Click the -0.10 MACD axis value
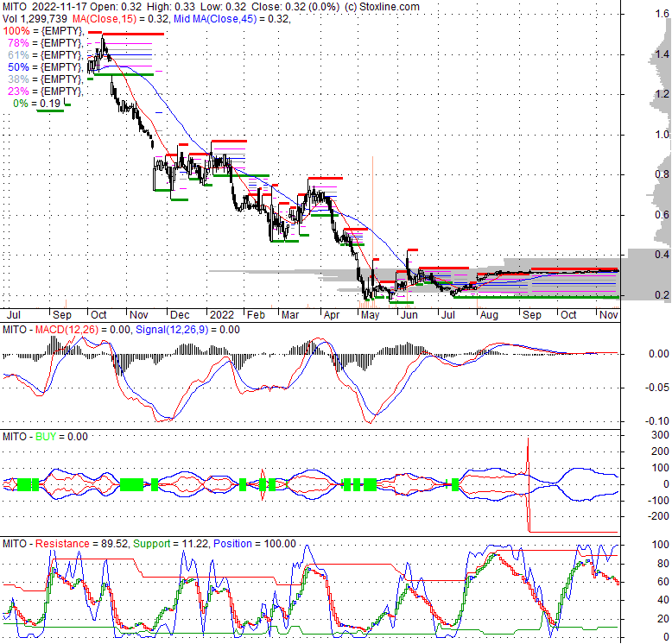The height and width of the screenshot is (644, 672). (657, 421)
